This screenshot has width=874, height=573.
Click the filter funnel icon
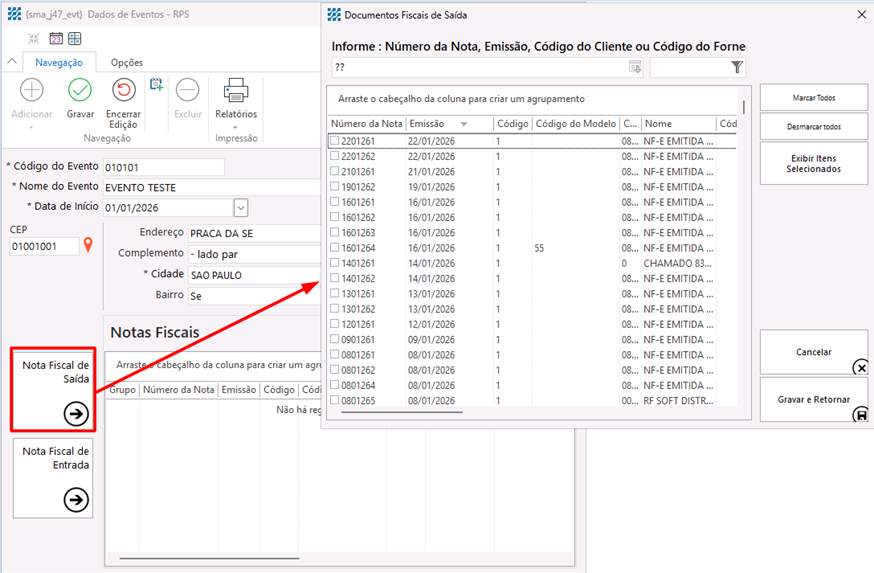[737, 67]
